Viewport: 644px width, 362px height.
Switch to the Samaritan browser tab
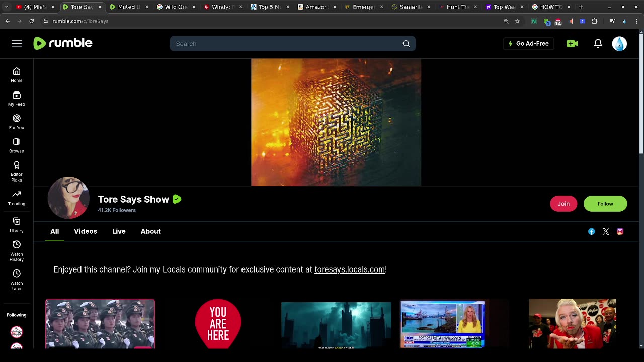411,7
